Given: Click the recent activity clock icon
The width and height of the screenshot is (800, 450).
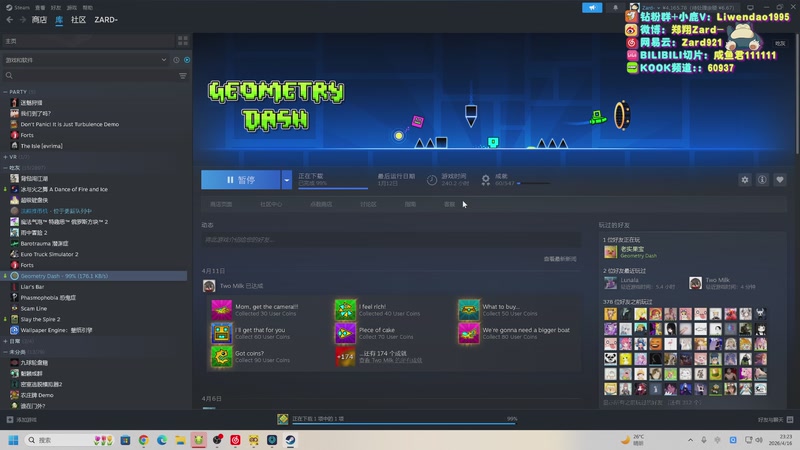Looking at the screenshot, I should [x=176, y=60].
